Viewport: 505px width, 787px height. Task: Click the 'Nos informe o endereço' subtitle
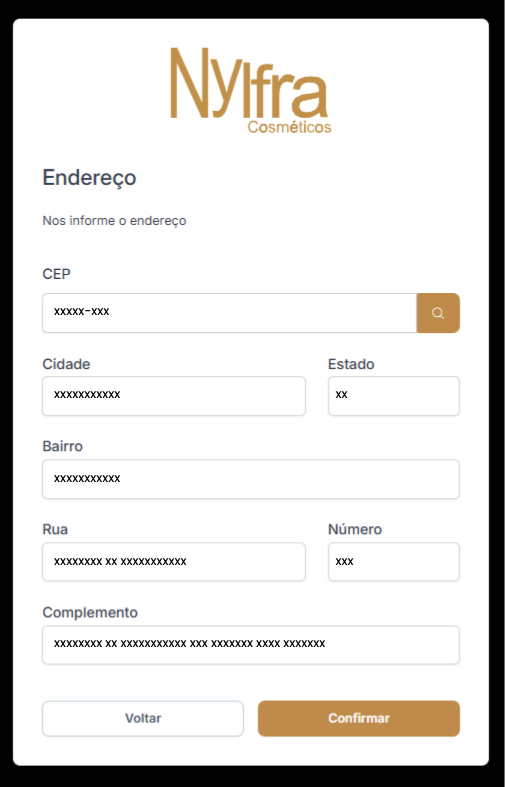coord(114,221)
